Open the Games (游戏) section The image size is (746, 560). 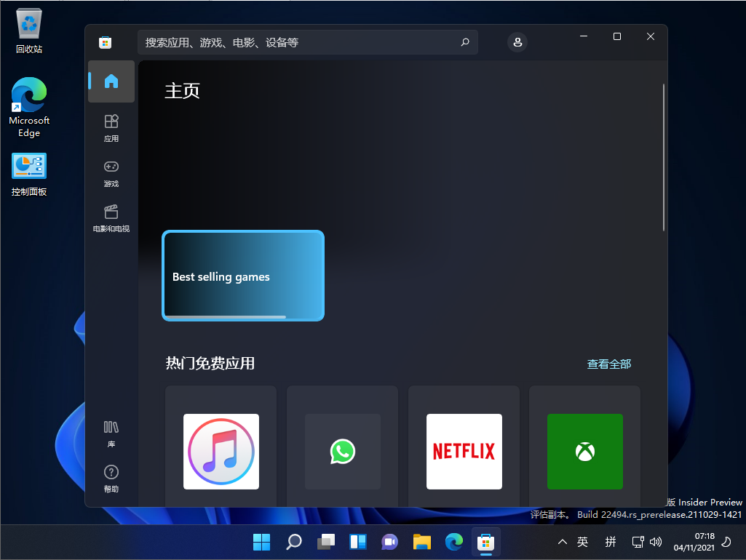click(x=111, y=174)
